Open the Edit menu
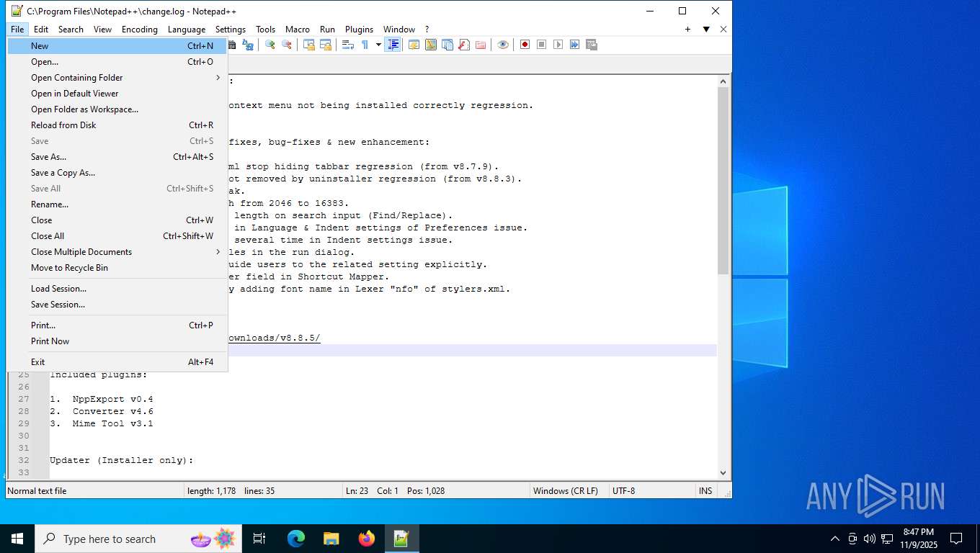Screen dimensions: 980x553 [x=41, y=30]
